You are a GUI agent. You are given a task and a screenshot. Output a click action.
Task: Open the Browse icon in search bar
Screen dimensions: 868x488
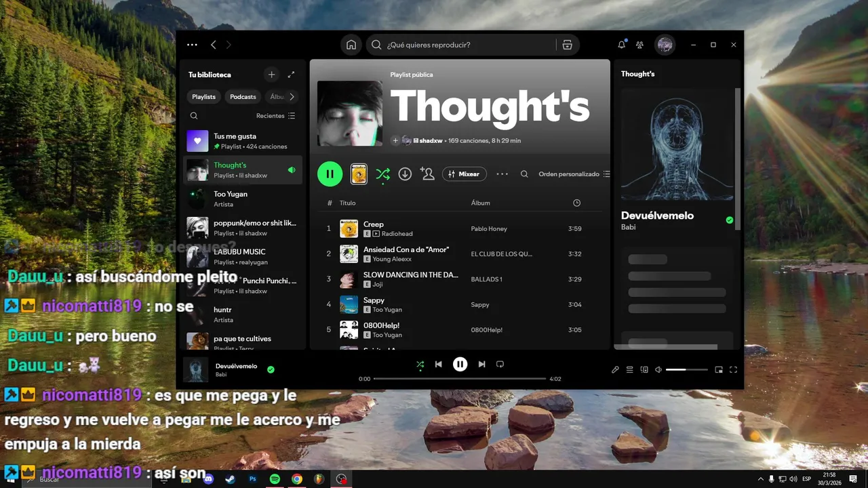click(568, 45)
